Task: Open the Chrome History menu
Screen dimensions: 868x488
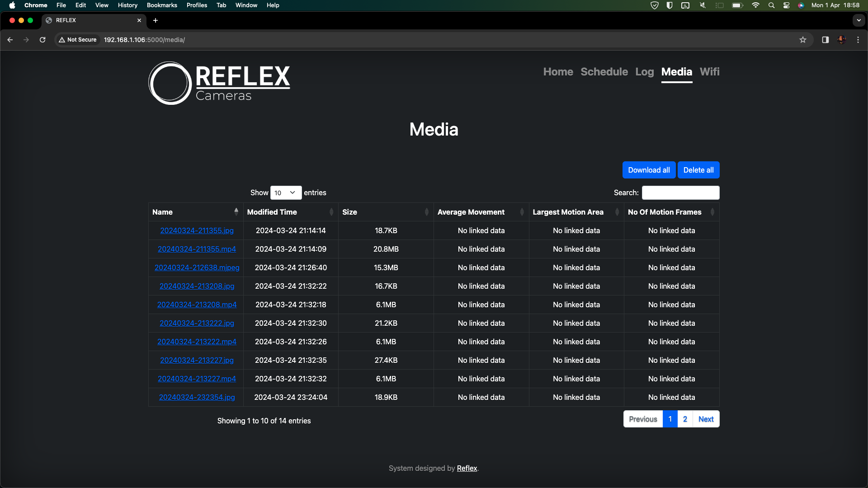Action: pyautogui.click(x=127, y=5)
